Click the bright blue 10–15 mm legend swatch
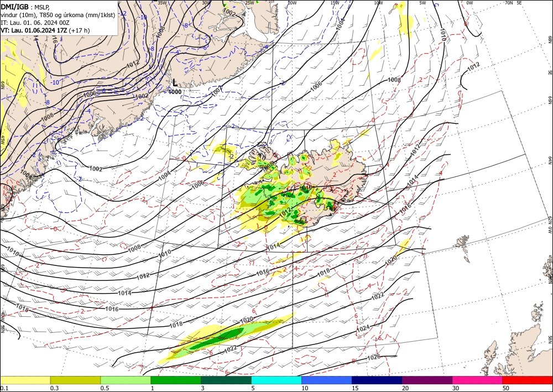553x392 pixels. point(327,380)
